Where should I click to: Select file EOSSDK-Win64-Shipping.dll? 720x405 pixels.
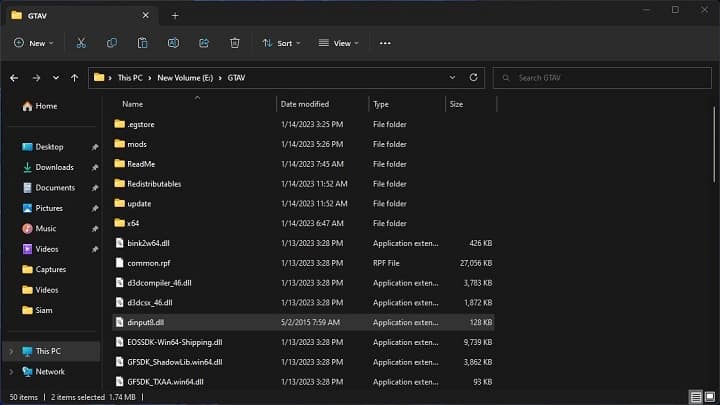click(304, 342)
